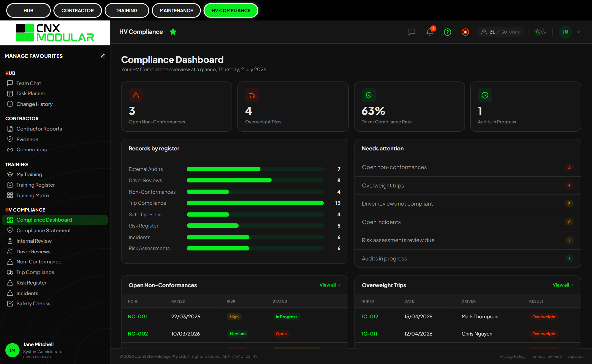Click the High risk badge for NC-001
This screenshot has height=364, width=592.
(x=234, y=317)
